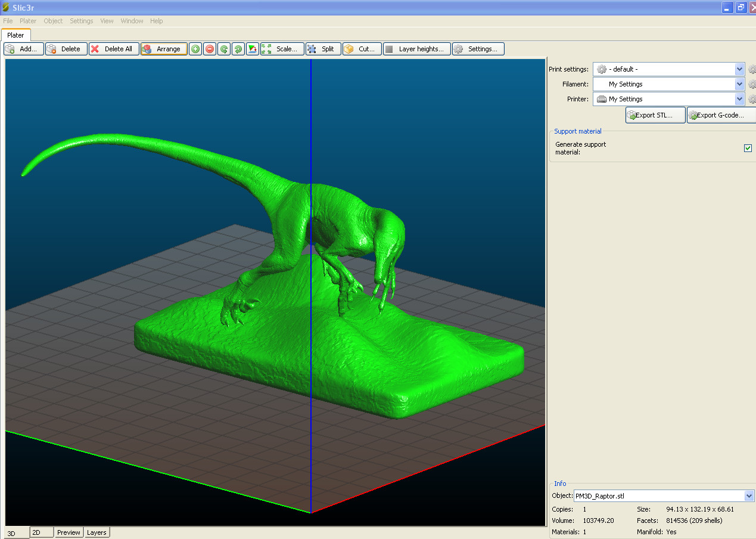Click the gear icon beside Printer
This screenshot has height=539, width=756.
(752, 99)
